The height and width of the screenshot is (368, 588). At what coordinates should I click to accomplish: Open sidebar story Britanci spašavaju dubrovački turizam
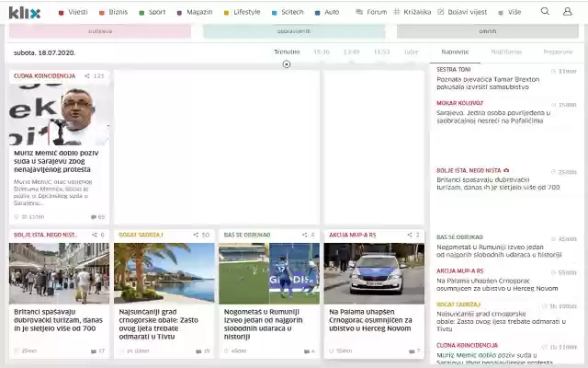498,183
